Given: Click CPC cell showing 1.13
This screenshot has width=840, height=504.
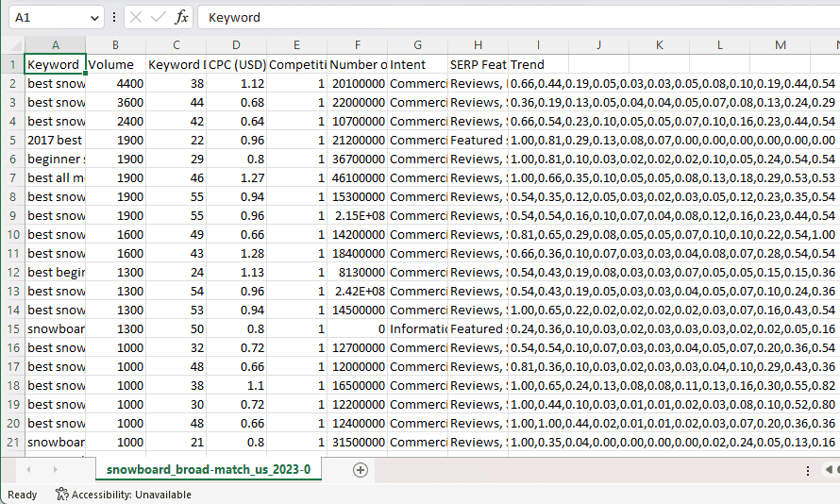Looking at the screenshot, I should pos(236,272).
